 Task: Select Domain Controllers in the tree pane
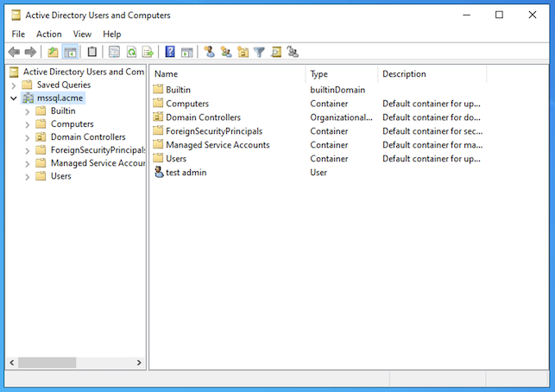pyautogui.click(x=88, y=136)
